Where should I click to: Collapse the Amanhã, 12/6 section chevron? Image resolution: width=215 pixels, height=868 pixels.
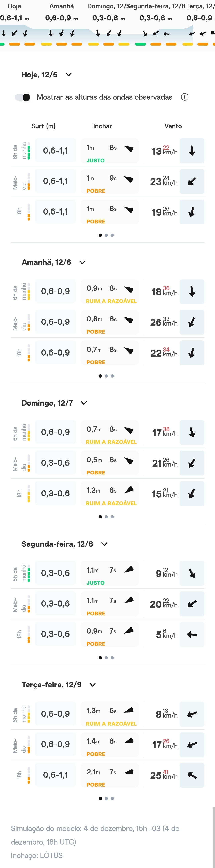coord(82,262)
